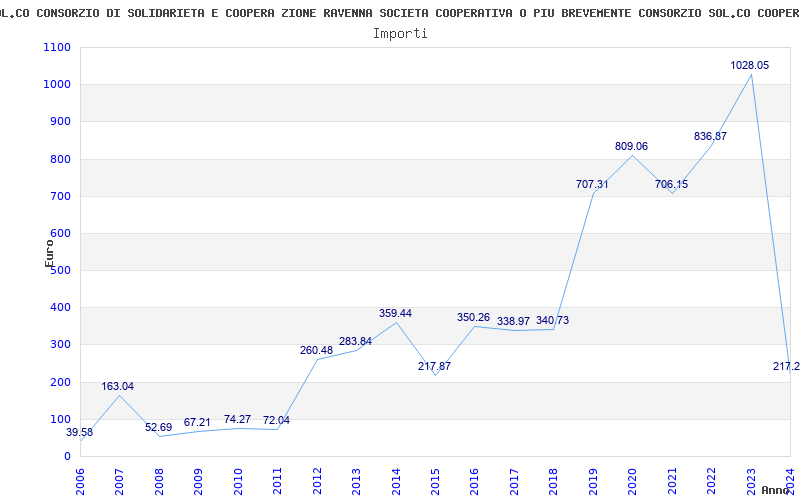Select the 2012 x-axis year label
The height and width of the screenshot is (500, 800).
coord(317,481)
